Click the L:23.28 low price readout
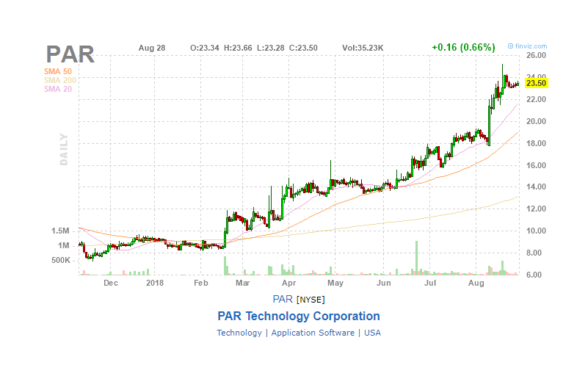Viewport: 588px width, 376px height. coord(271,48)
